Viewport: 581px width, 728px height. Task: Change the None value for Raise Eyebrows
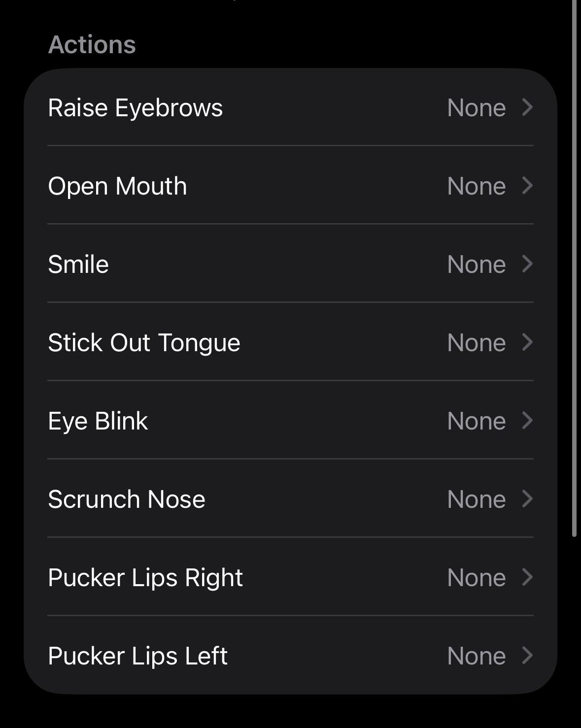[x=476, y=107]
